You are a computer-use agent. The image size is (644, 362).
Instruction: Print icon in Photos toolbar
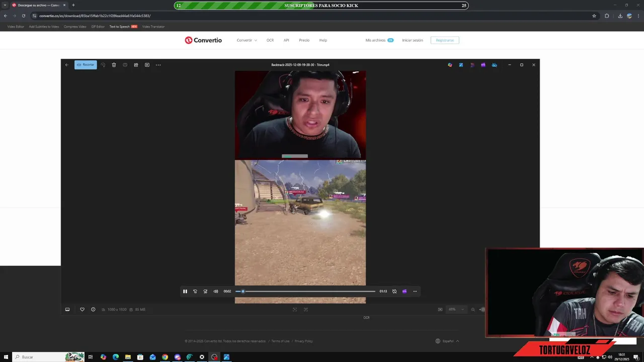(125, 65)
